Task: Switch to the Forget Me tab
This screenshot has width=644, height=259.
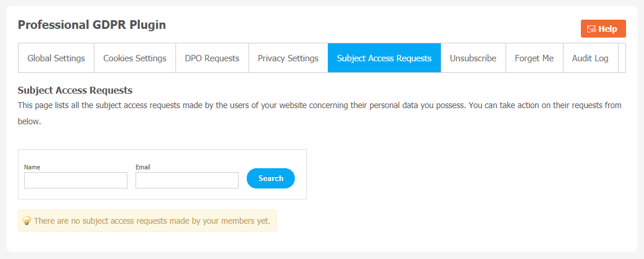Action: pyautogui.click(x=534, y=58)
